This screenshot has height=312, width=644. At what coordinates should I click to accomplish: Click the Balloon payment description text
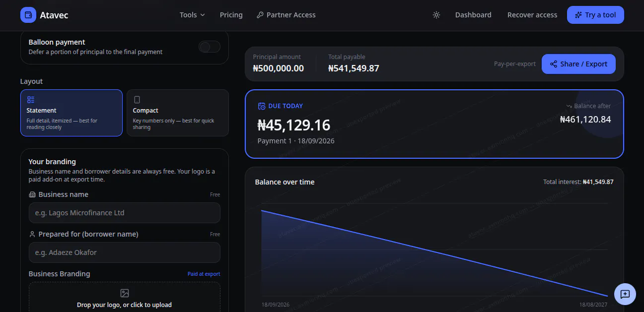click(95, 52)
